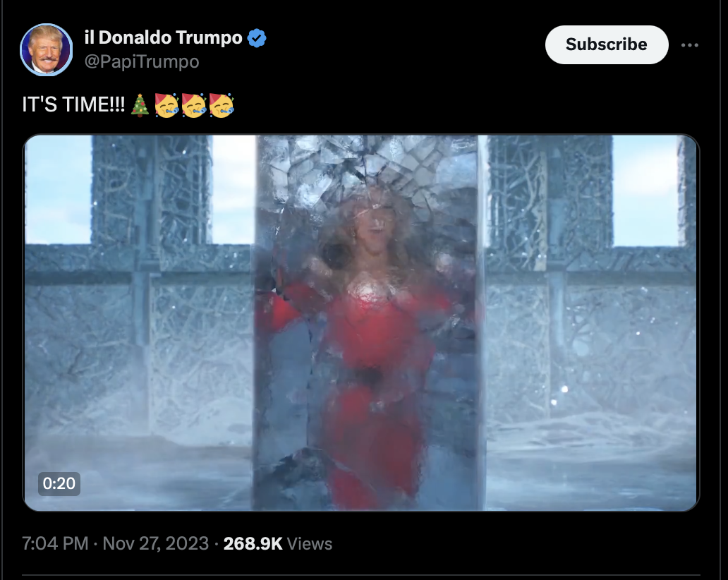
Task: Click the blue verified checkmark badge
Action: pos(257,37)
